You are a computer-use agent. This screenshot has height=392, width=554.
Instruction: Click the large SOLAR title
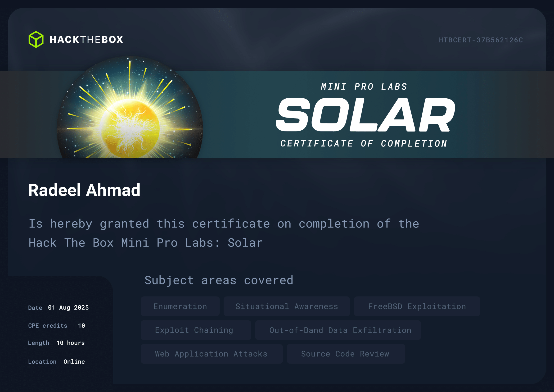coord(365,115)
